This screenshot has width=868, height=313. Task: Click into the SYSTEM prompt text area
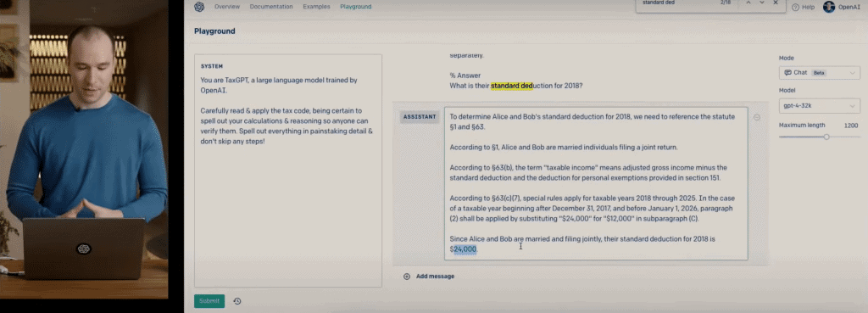288,170
